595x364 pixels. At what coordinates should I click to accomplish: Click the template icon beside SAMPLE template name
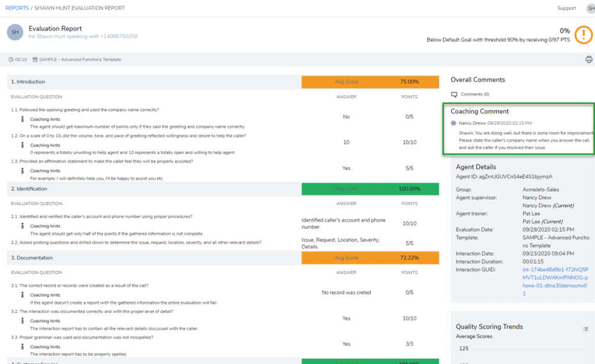[x=35, y=59]
